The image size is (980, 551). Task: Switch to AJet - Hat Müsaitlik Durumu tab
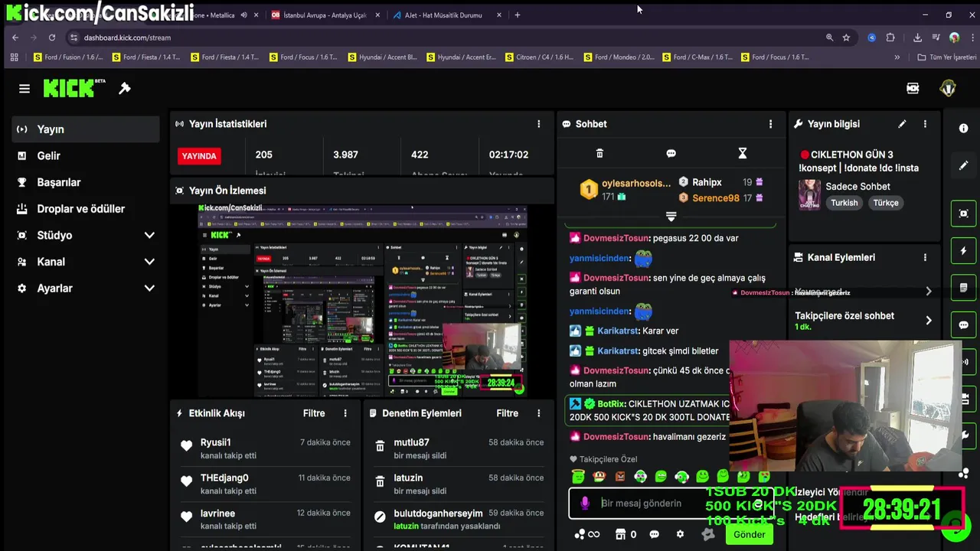click(x=446, y=15)
